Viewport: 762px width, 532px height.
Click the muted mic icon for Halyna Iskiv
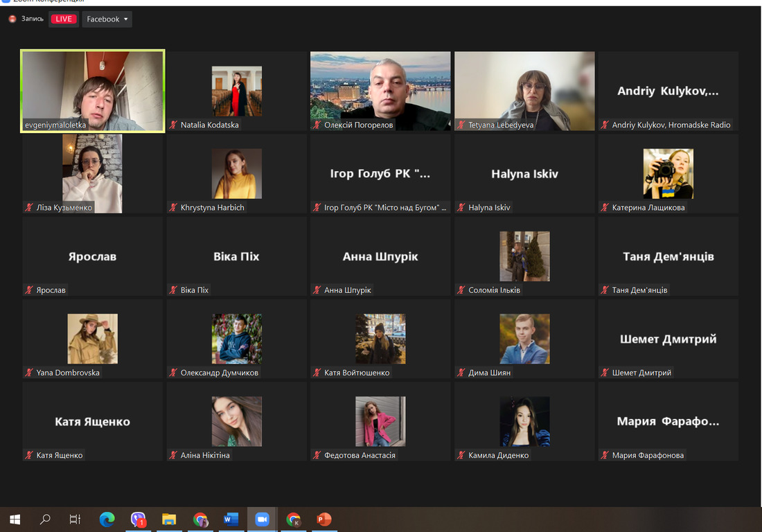click(x=461, y=207)
